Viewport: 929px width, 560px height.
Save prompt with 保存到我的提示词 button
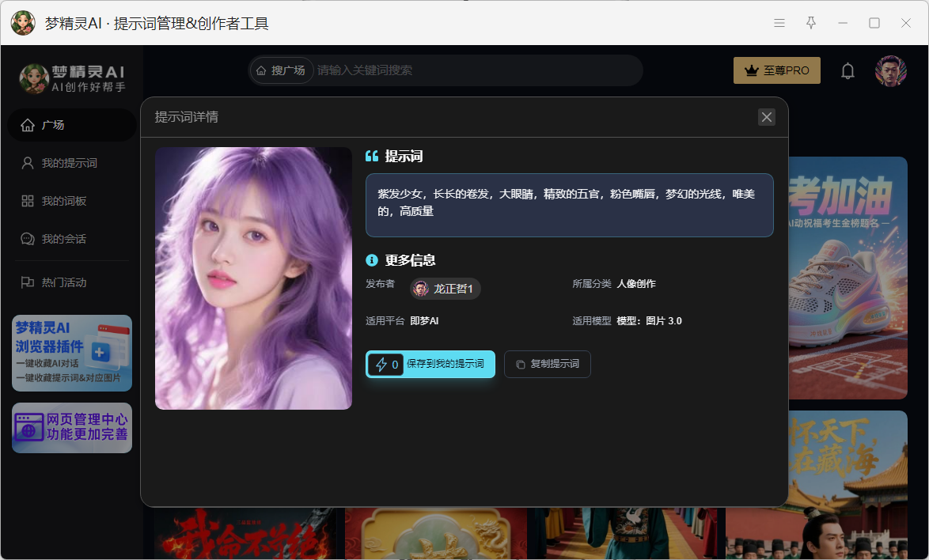click(430, 364)
